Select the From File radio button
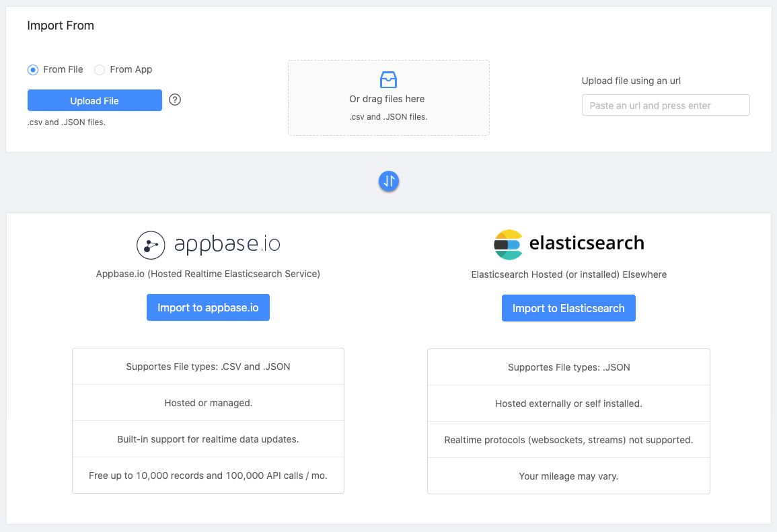Image resolution: width=777 pixels, height=532 pixels. (x=33, y=70)
